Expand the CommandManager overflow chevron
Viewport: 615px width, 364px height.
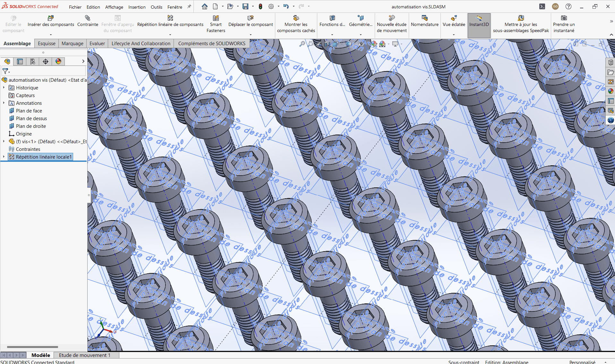(611, 21)
